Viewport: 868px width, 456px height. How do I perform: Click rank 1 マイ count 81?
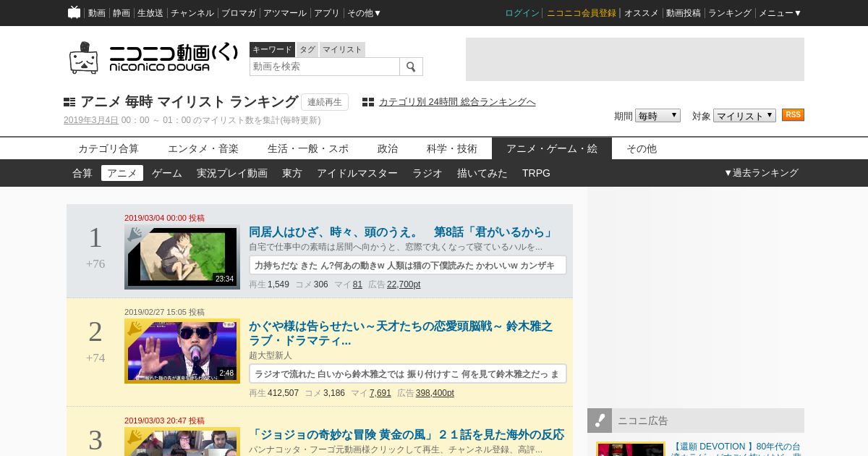(x=357, y=284)
